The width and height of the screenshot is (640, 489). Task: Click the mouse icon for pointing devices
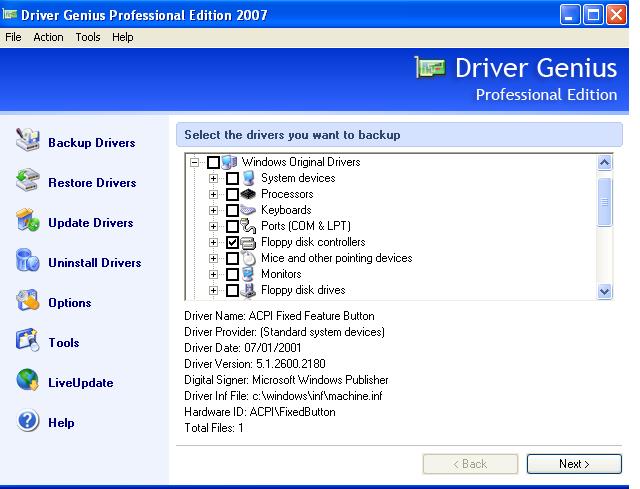point(248,258)
